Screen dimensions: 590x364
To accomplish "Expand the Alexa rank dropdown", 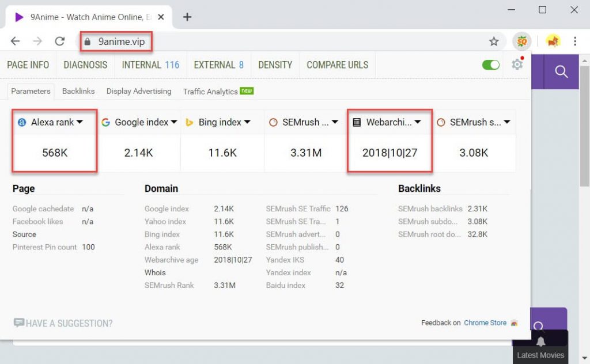I will click(80, 122).
